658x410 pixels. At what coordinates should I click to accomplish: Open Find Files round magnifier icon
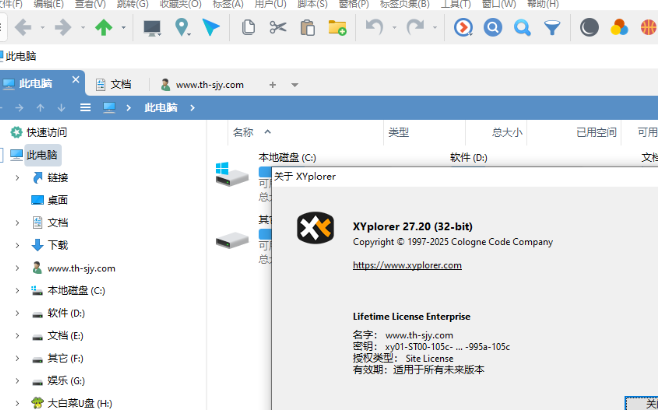coord(493,28)
